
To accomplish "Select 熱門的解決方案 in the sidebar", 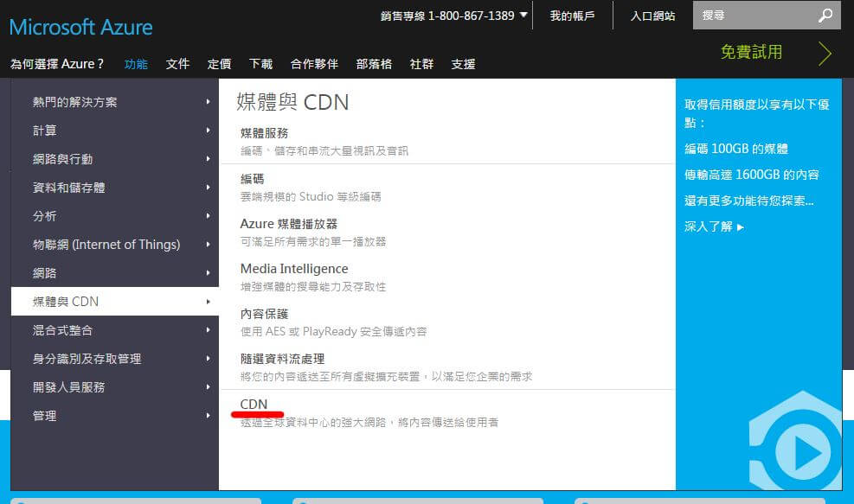I will (x=74, y=102).
